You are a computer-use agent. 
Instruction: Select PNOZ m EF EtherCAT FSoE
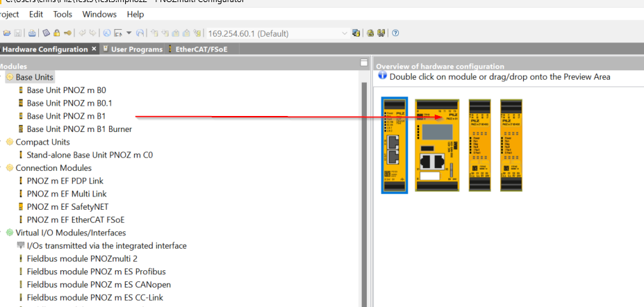(x=76, y=219)
